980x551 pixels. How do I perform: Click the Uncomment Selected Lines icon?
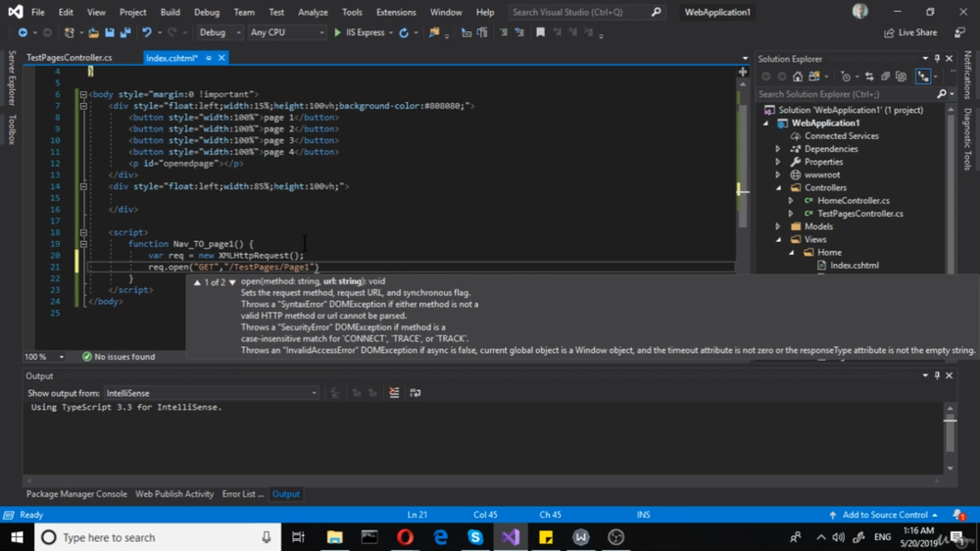click(519, 32)
